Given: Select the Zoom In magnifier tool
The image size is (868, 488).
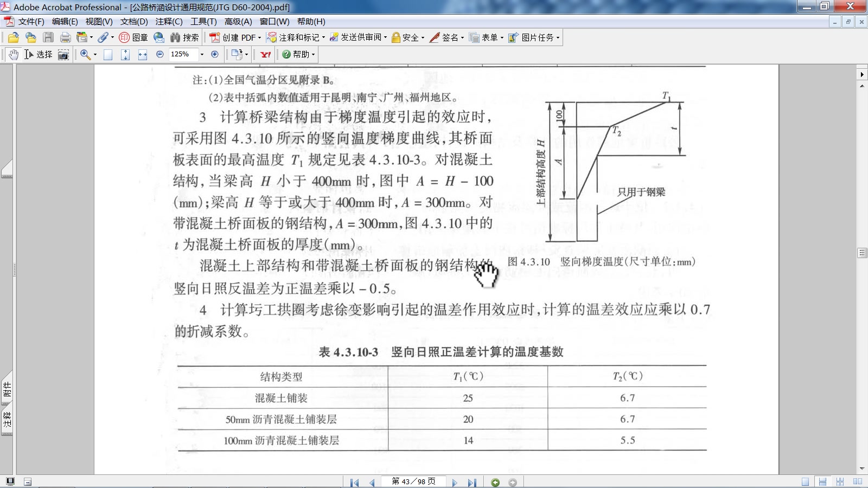Looking at the screenshot, I should coord(85,54).
